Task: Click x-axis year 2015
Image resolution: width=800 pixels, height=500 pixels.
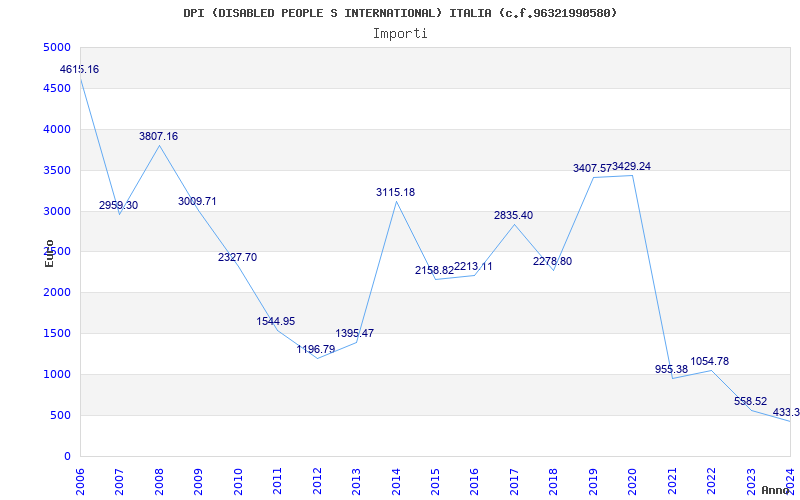Action: pyautogui.click(x=435, y=480)
